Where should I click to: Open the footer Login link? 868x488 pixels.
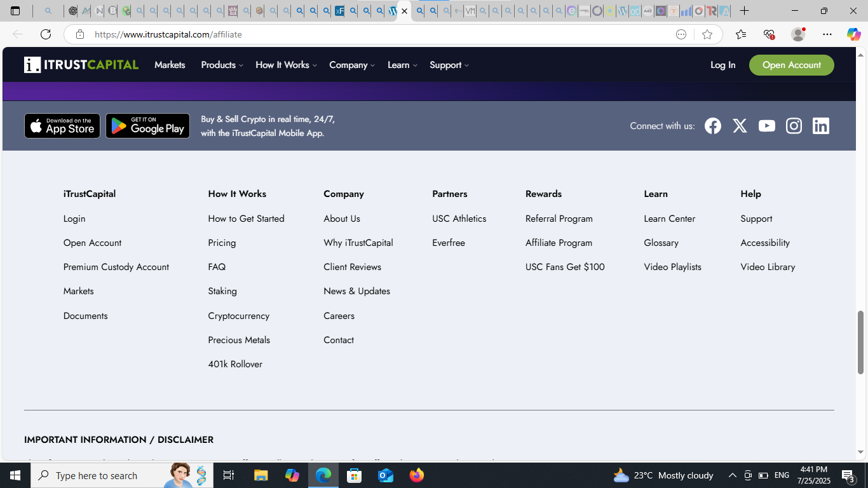pyautogui.click(x=74, y=219)
